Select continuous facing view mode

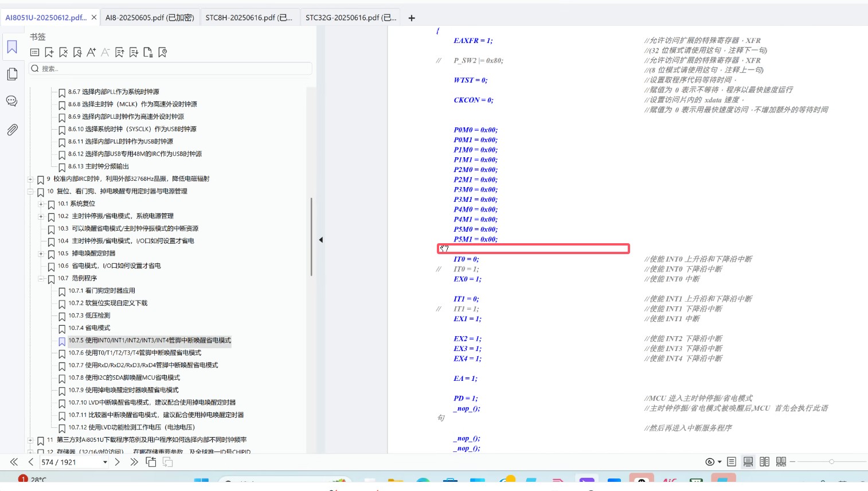pos(781,462)
